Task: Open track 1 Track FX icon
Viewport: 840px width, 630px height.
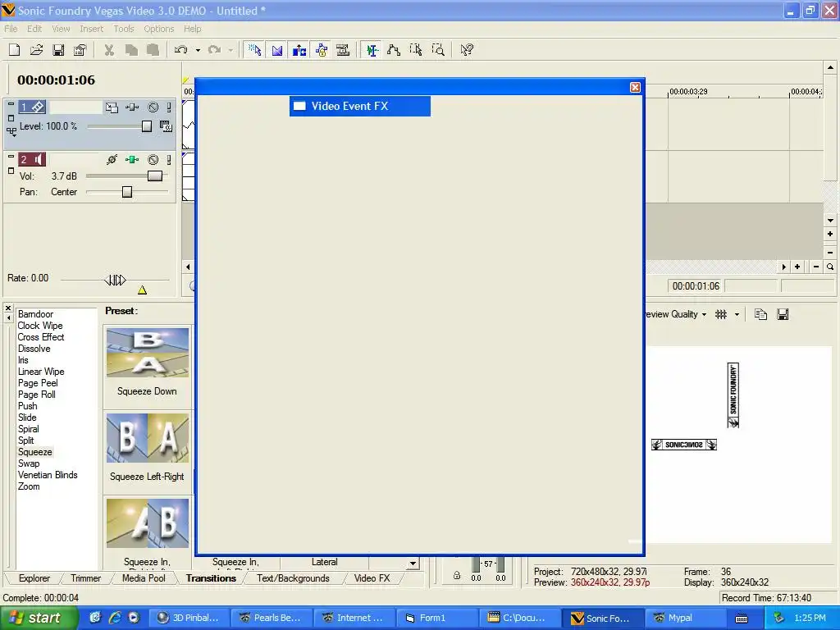Action: [132, 107]
